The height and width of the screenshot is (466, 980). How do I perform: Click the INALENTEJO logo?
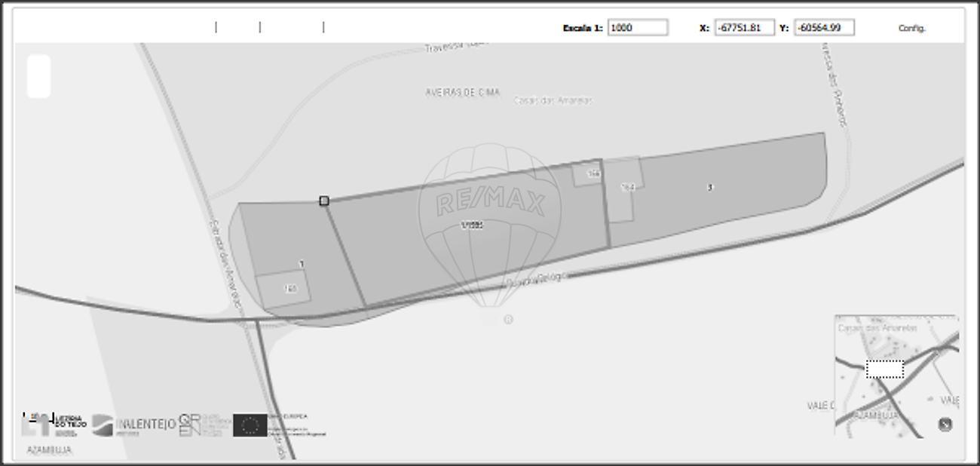(134, 425)
